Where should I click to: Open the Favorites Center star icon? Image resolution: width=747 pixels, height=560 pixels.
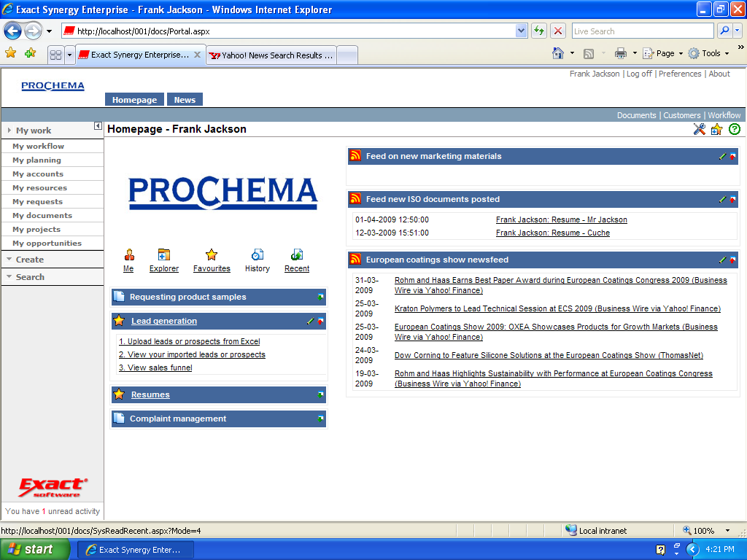10,52
